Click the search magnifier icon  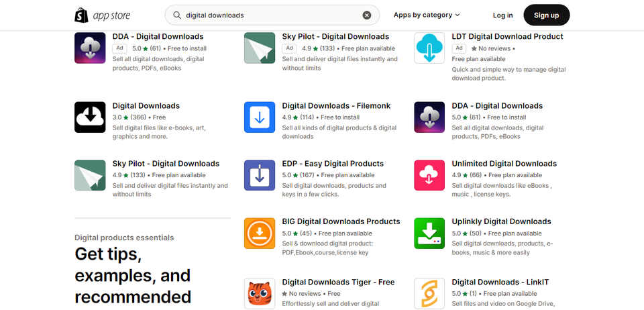pos(177,15)
